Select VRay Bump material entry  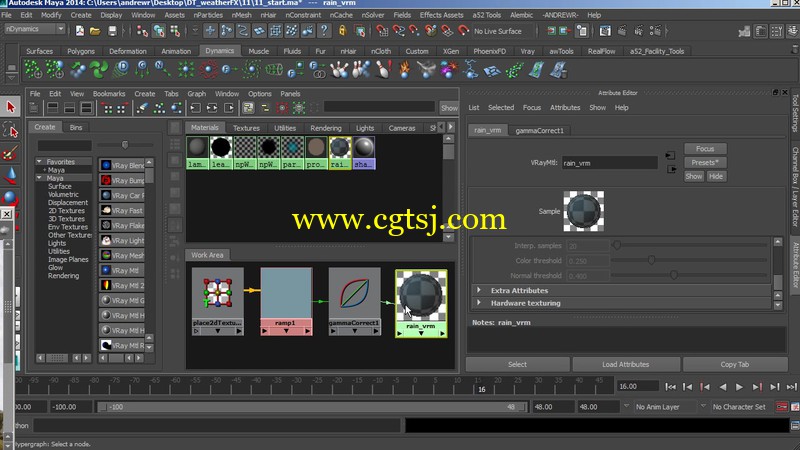[122, 181]
